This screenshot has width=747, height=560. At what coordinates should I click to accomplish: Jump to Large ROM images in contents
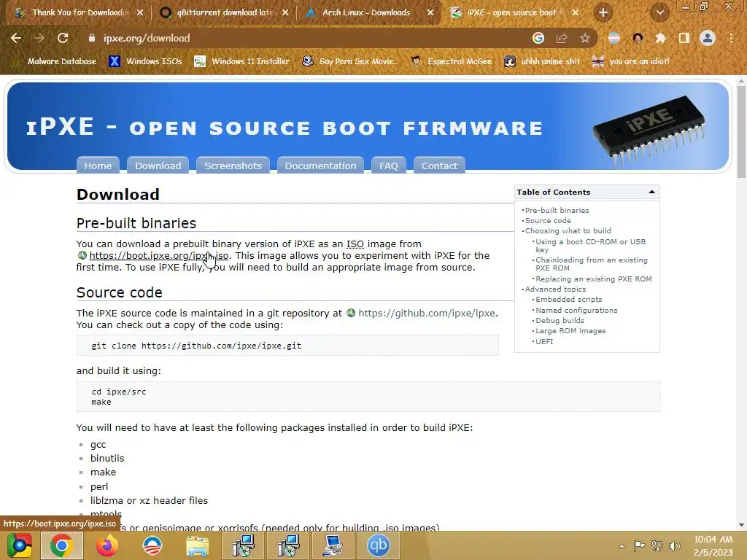[570, 330]
